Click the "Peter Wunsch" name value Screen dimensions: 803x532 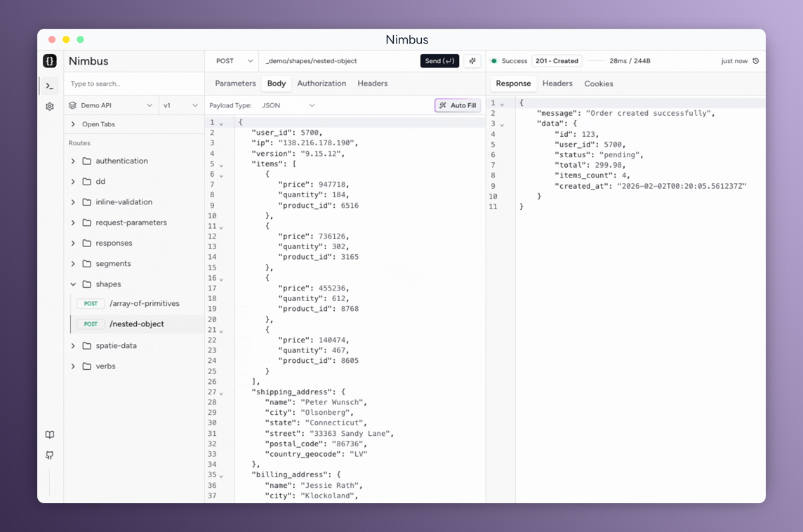331,402
